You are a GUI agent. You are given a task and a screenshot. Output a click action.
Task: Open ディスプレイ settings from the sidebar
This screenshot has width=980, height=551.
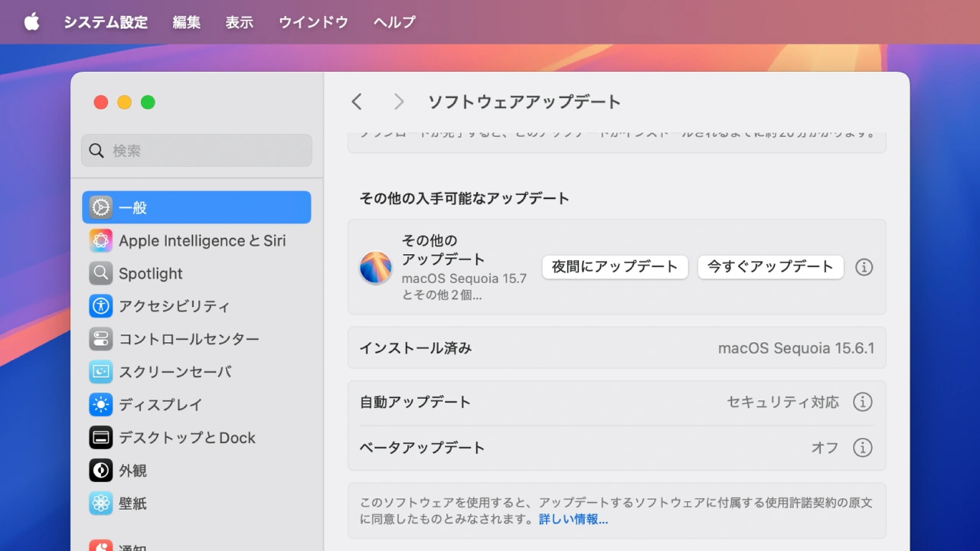click(100, 405)
